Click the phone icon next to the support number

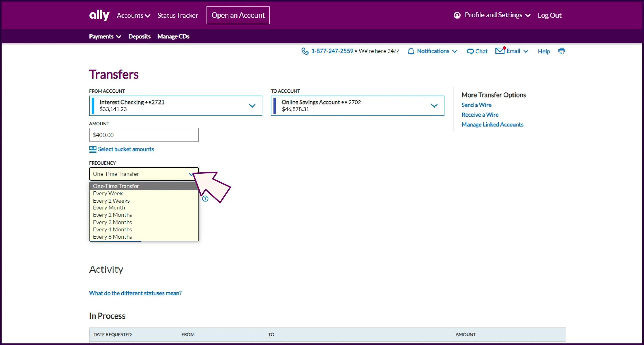(x=305, y=51)
